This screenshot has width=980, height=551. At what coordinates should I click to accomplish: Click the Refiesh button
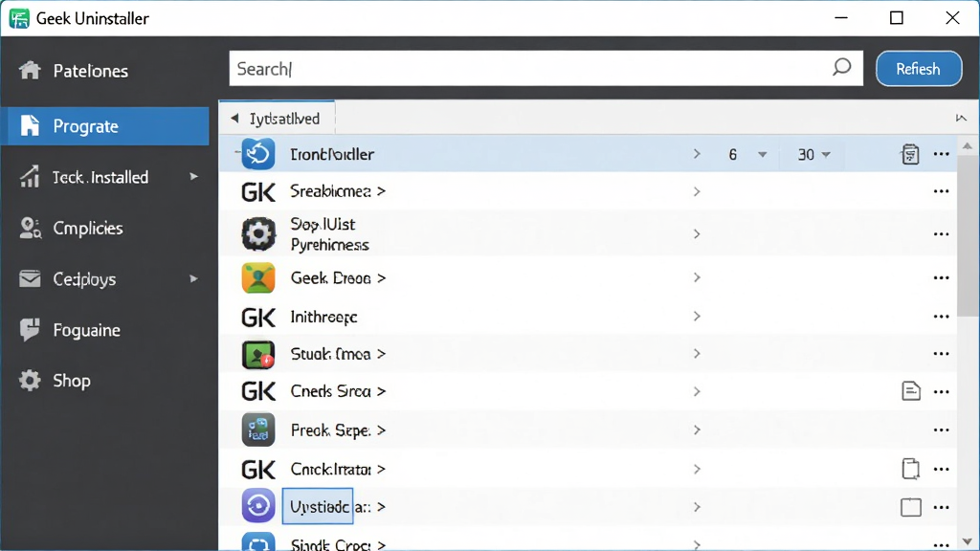pyautogui.click(x=918, y=69)
